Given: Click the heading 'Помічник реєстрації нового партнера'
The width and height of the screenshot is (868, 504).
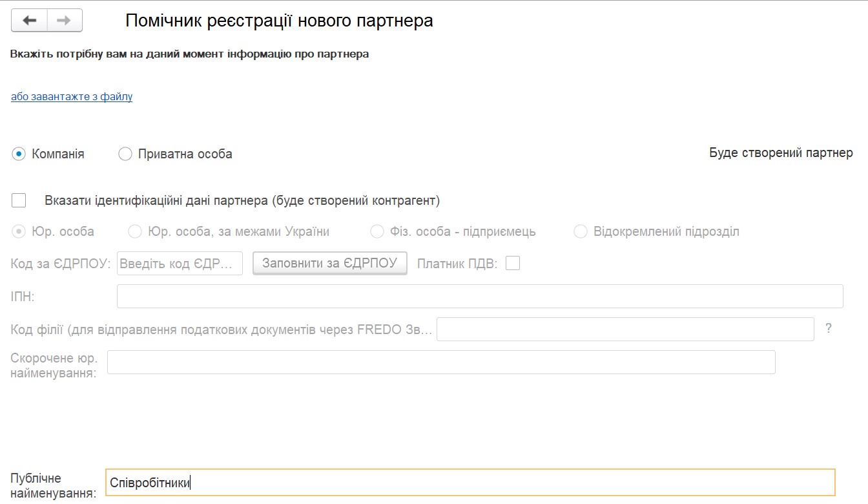Looking at the screenshot, I should tap(279, 21).
